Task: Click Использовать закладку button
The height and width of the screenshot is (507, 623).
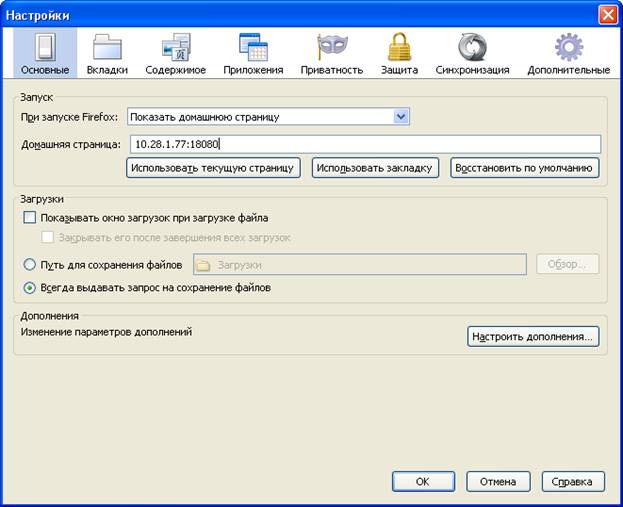Action: (x=375, y=168)
